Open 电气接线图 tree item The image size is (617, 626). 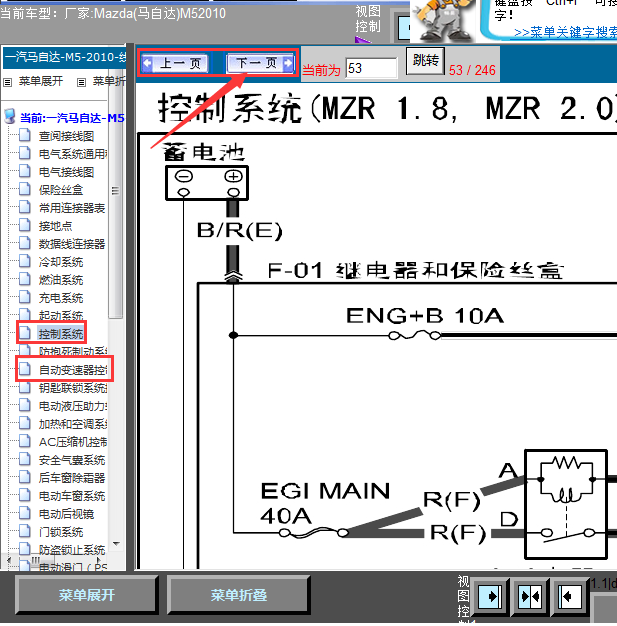pyautogui.click(x=66, y=172)
